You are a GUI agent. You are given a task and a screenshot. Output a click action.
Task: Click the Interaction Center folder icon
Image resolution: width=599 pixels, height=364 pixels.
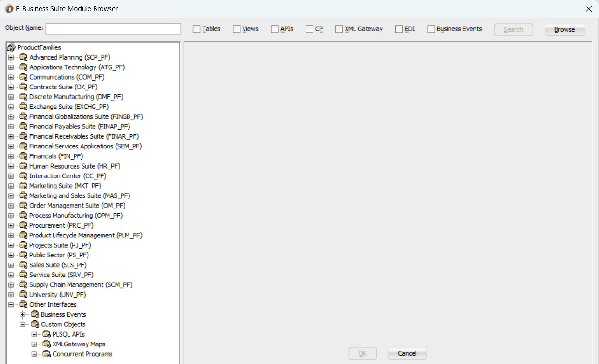point(23,176)
